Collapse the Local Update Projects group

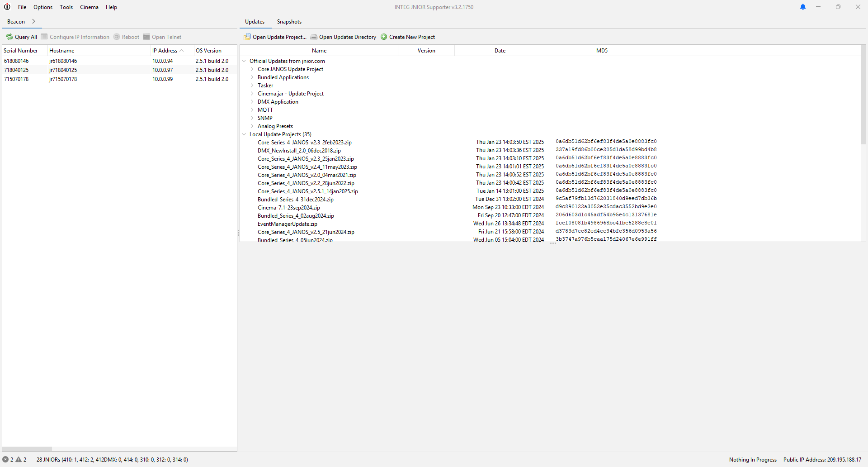[x=244, y=134]
